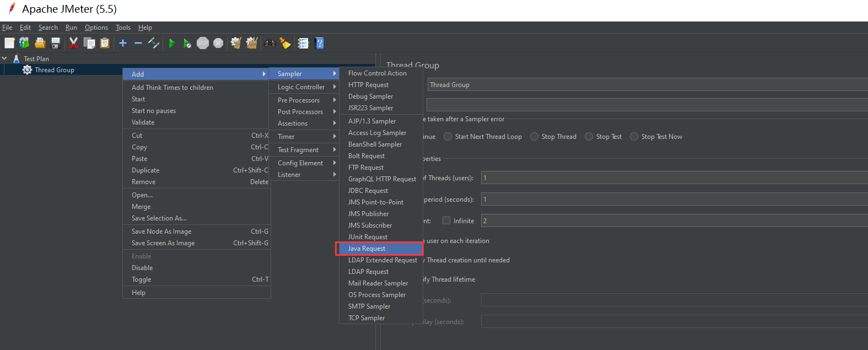
Task: Click the Loop Count value field
Action: tap(675, 220)
